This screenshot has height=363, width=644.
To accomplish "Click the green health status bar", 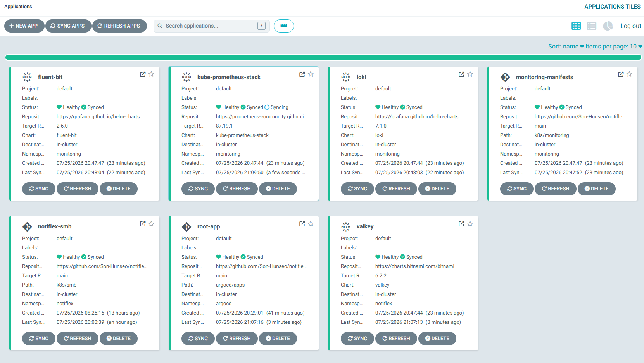I will (x=323, y=57).
